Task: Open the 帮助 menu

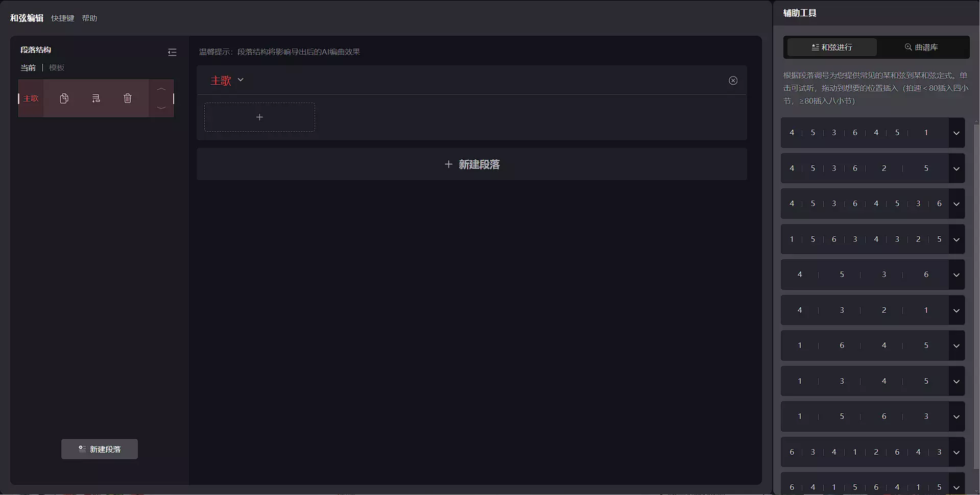Action: click(89, 18)
